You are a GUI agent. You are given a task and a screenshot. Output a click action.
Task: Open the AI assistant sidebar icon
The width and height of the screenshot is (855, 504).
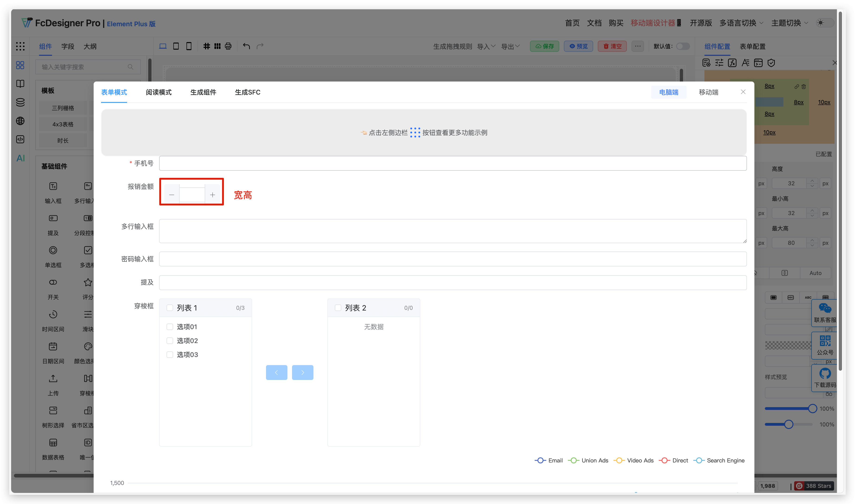tap(20, 158)
